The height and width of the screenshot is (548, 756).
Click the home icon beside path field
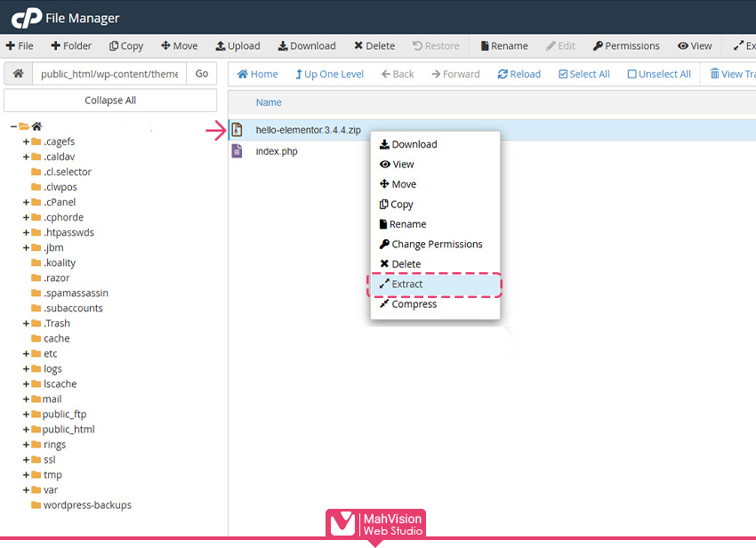[18, 74]
